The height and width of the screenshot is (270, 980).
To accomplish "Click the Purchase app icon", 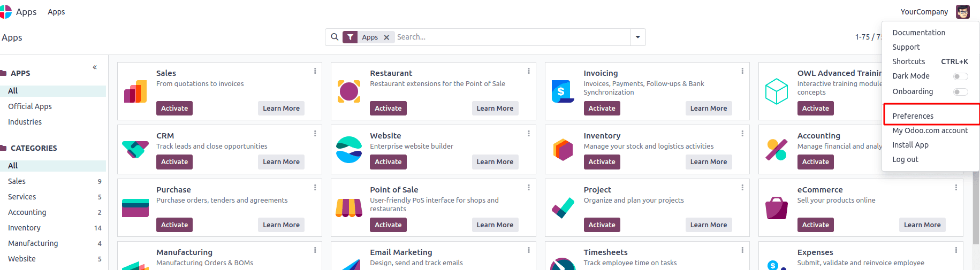I will pos(135,207).
